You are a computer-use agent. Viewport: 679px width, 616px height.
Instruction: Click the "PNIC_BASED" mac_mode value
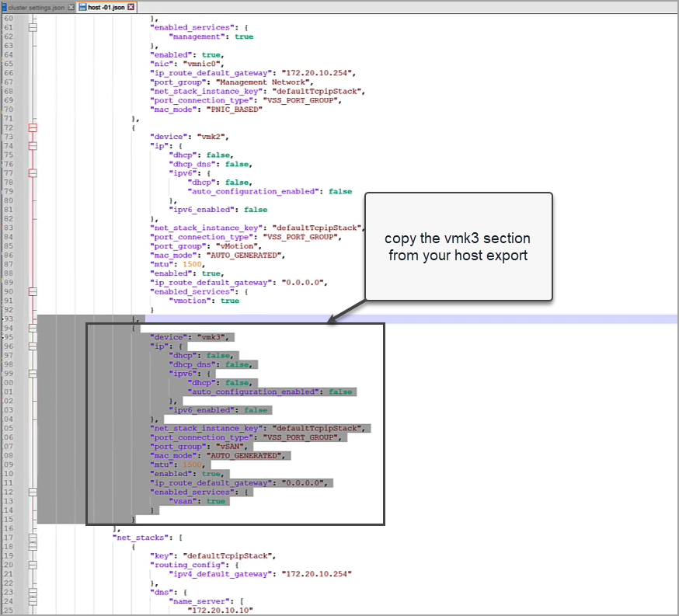pos(235,110)
